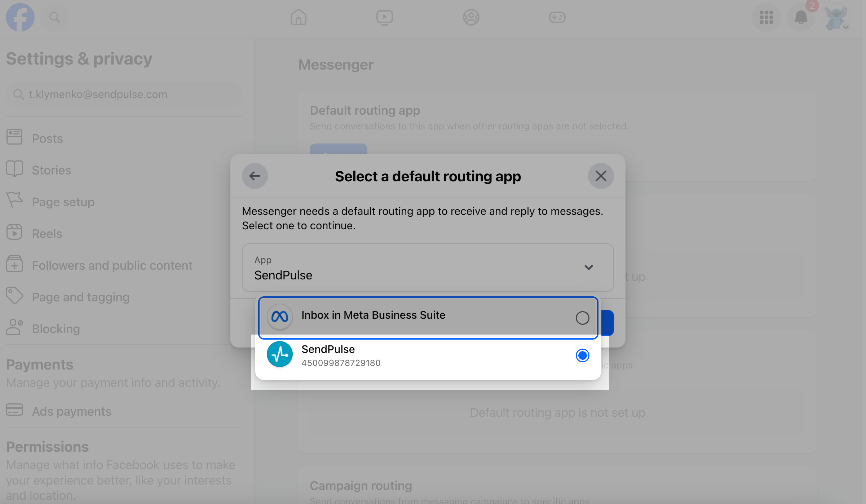Open the profile avatar account menu
Image resolution: width=866 pixels, height=504 pixels.
point(836,17)
